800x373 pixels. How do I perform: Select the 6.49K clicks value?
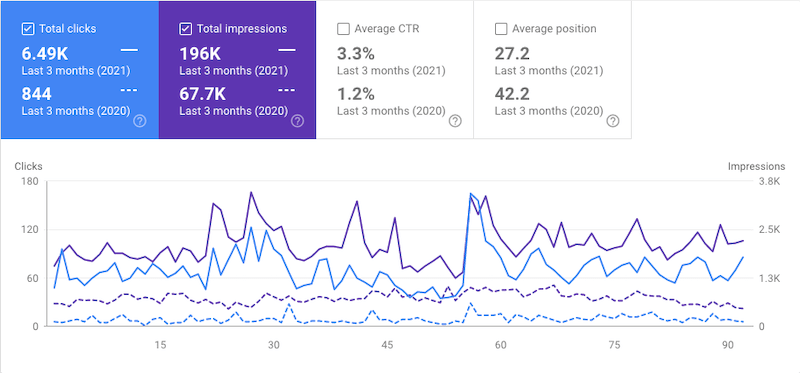[45, 54]
